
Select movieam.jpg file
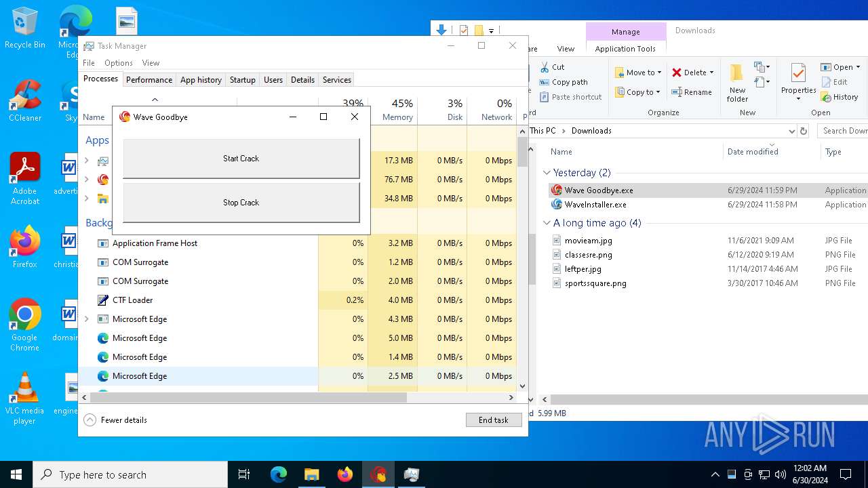588,241
